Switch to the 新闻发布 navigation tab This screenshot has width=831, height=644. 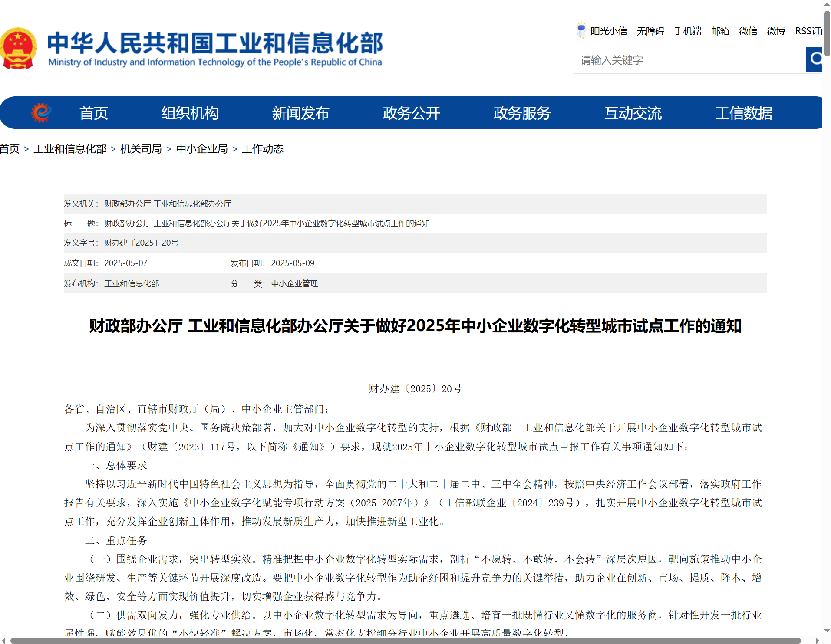point(300,113)
